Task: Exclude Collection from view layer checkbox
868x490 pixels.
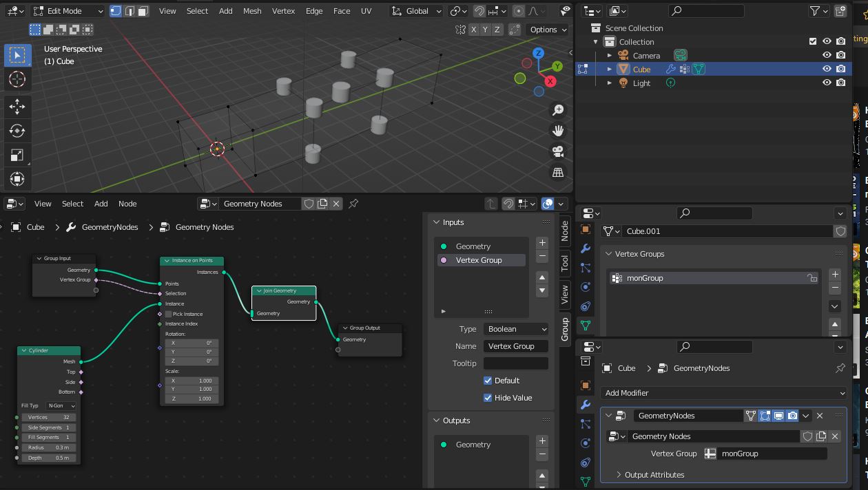Action: pos(813,41)
